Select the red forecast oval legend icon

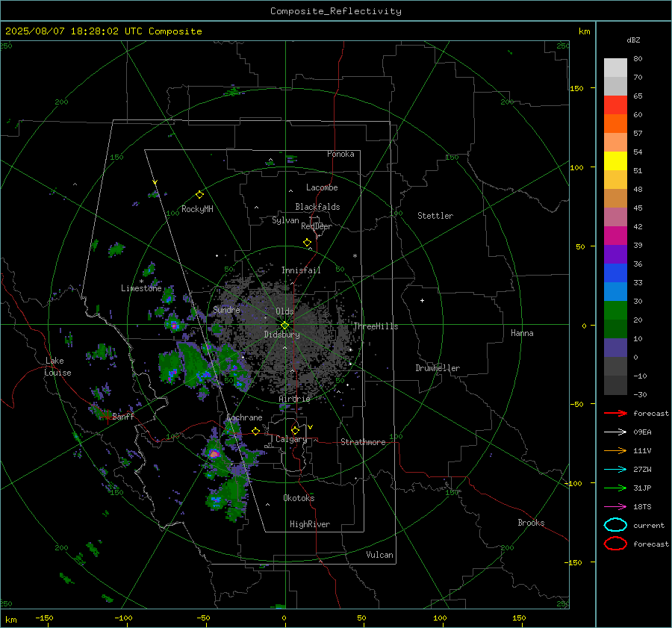click(x=615, y=544)
